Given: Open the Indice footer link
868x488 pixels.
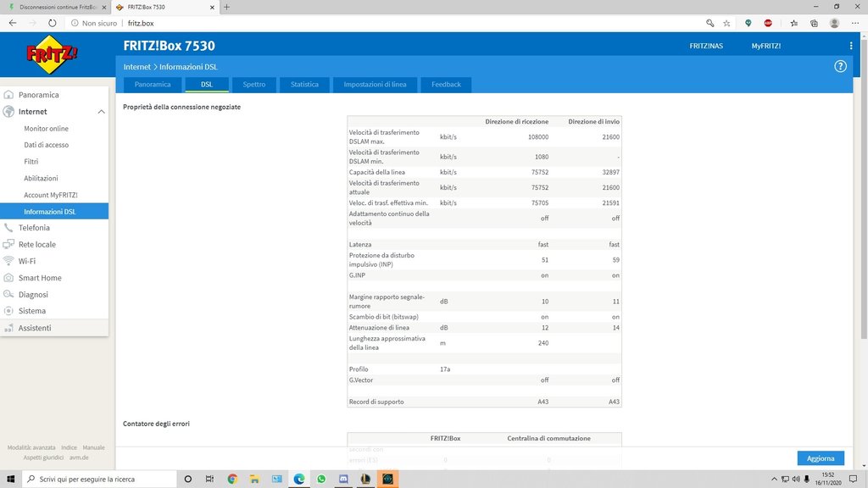Looking at the screenshot, I should click(x=70, y=447).
